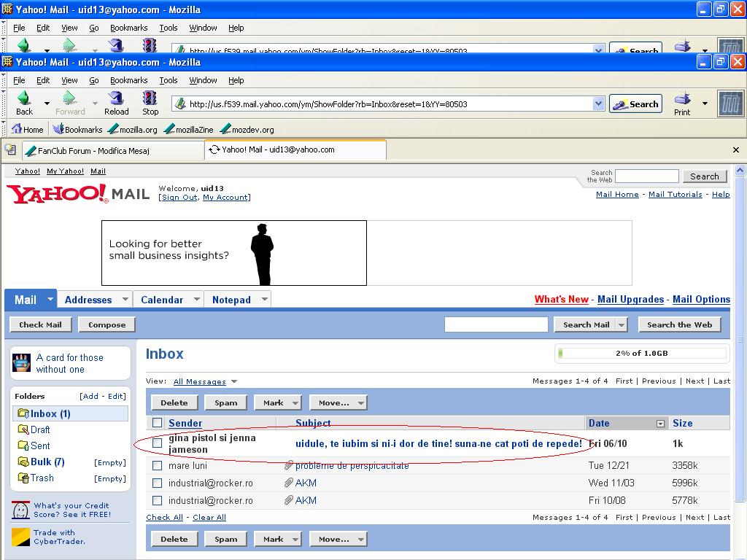
Task: Open the Bookmarks menu
Action: pyautogui.click(x=128, y=80)
